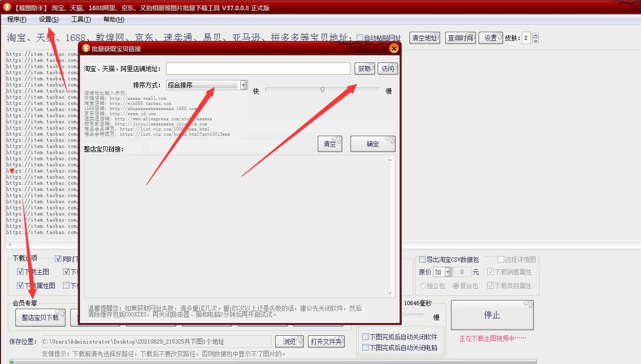The width and height of the screenshot is (641, 364).
Task: Click the 整店宝贝下载 button
Action: tap(40, 317)
